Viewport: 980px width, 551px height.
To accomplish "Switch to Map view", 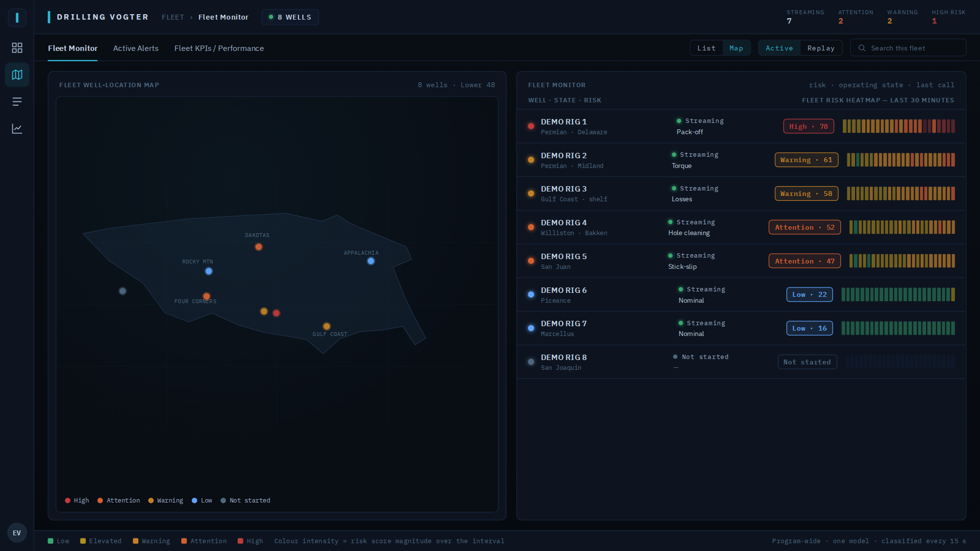I will (x=736, y=48).
